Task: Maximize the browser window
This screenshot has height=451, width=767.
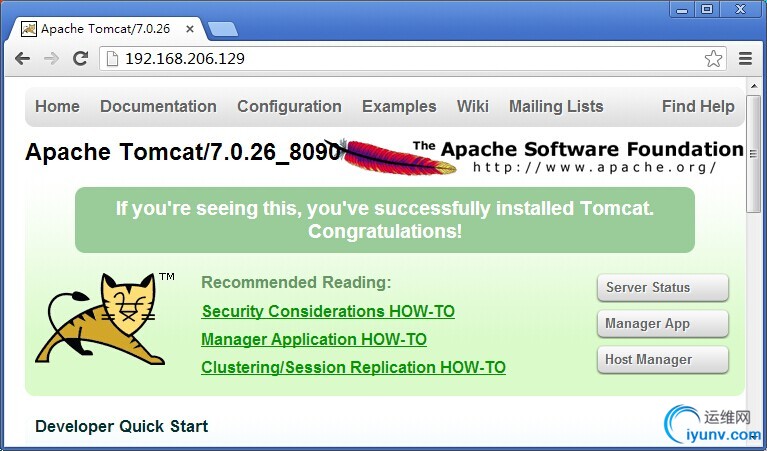Action: click(707, 9)
